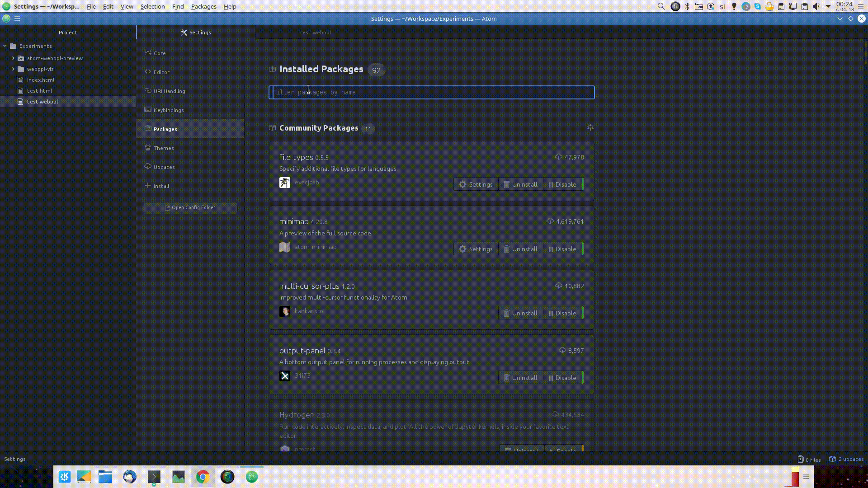The image size is (868, 488).
Task: Disable the file-types package
Action: click(562, 184)
